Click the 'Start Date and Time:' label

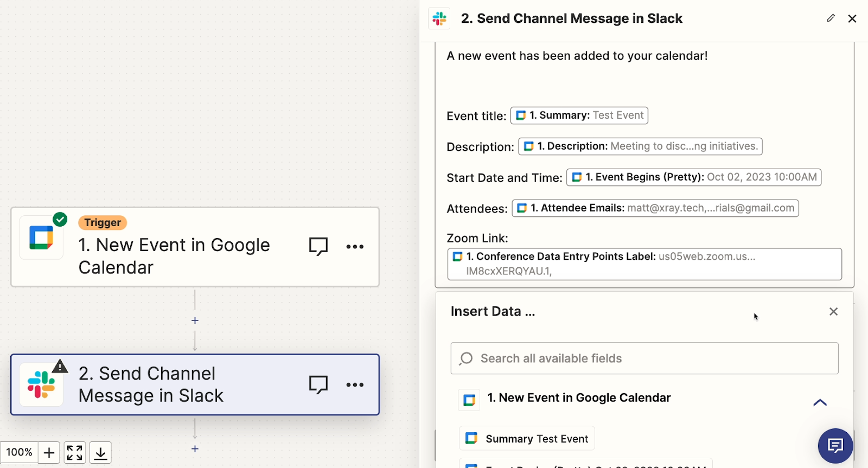(x=505, y=178)
